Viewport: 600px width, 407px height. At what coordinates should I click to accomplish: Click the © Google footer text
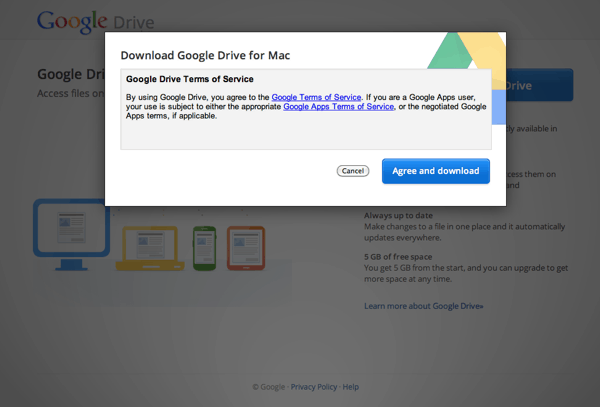(267, 387)
